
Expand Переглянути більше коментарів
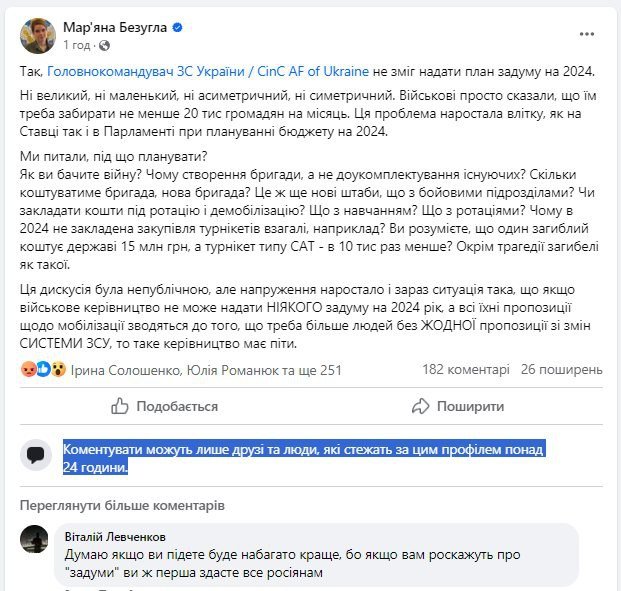(x=122, y=505)
